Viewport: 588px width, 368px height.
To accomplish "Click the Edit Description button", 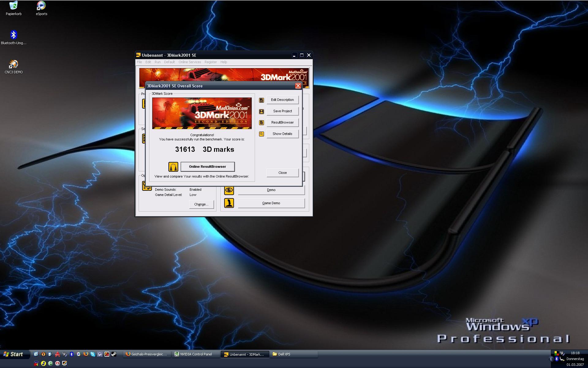I will pyautogui.click(x=282, y=100).
